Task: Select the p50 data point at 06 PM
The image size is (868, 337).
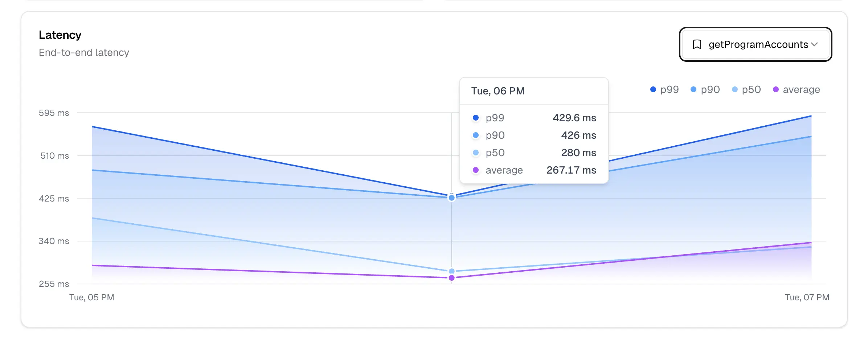Action: [x=451, y=271]
